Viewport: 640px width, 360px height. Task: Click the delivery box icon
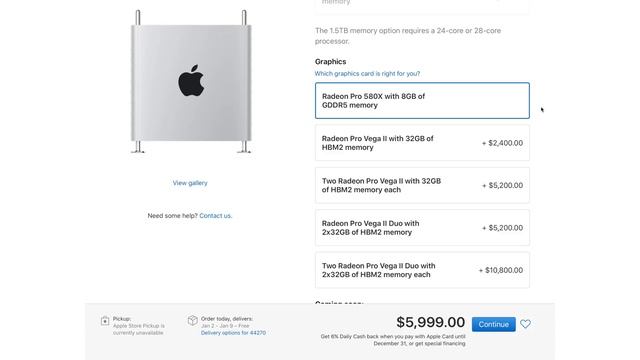193,320
